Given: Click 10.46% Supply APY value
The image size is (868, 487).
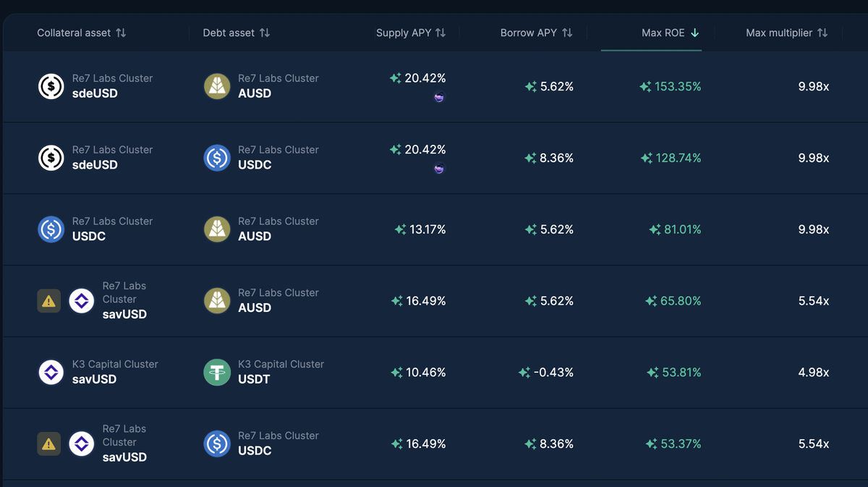Looking at the screenshot, I should click(426, 373).
